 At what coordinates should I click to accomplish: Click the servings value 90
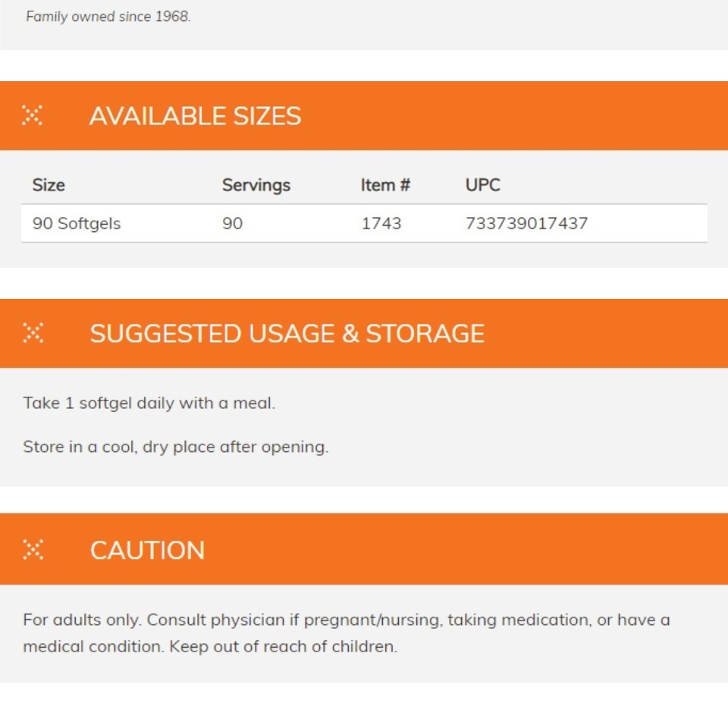(x=232, y=223)
